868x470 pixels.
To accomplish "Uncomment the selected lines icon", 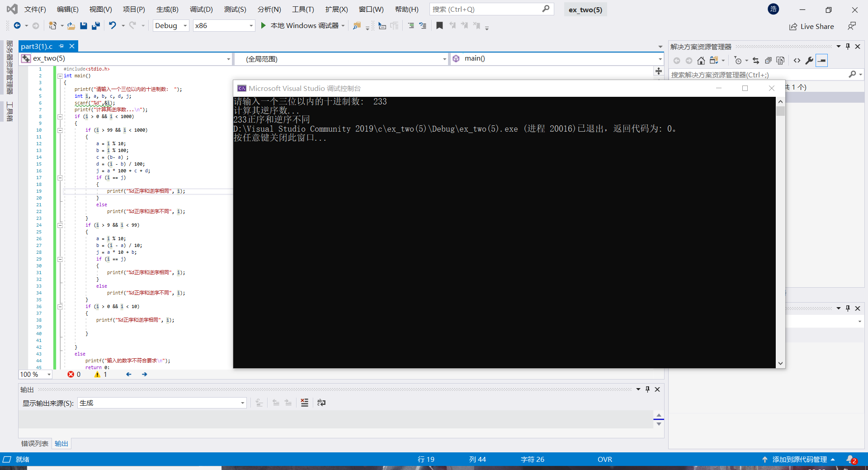I will (x=423, y=26).
